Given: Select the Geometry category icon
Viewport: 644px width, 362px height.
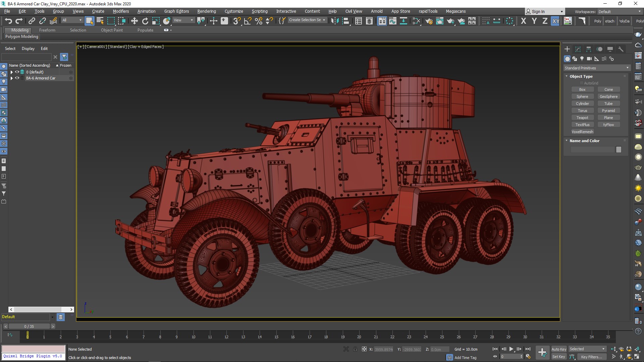Looking at the screenshot, I should (x=567, y=59).
